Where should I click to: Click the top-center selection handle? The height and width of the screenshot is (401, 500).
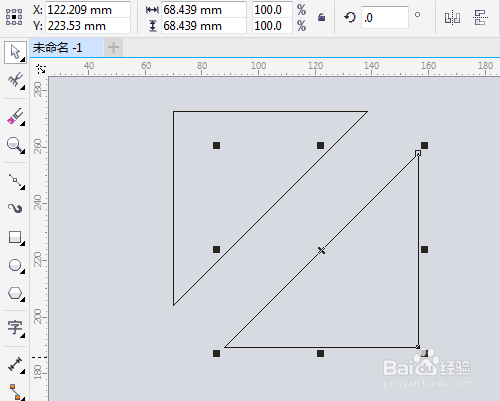click(x=320, y=145)
